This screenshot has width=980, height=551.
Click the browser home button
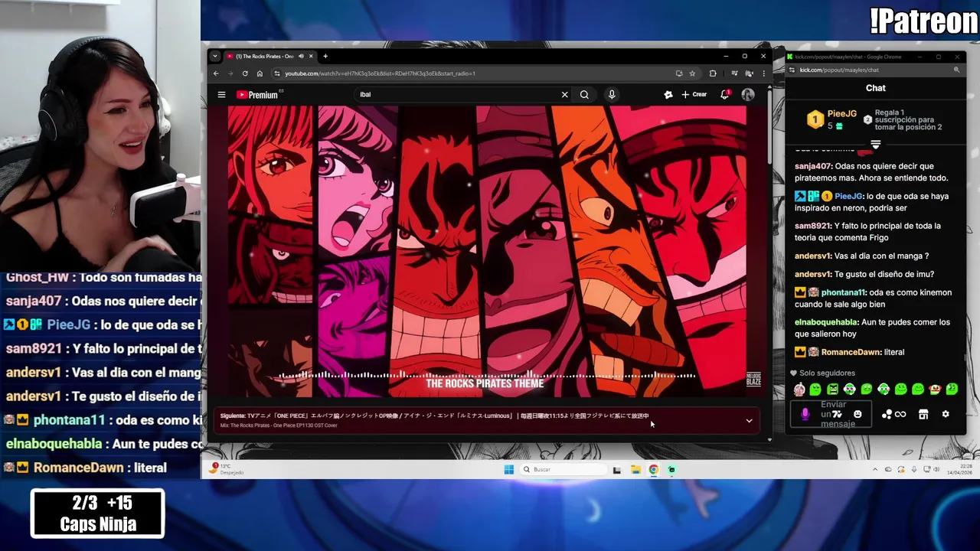point(260,73)
